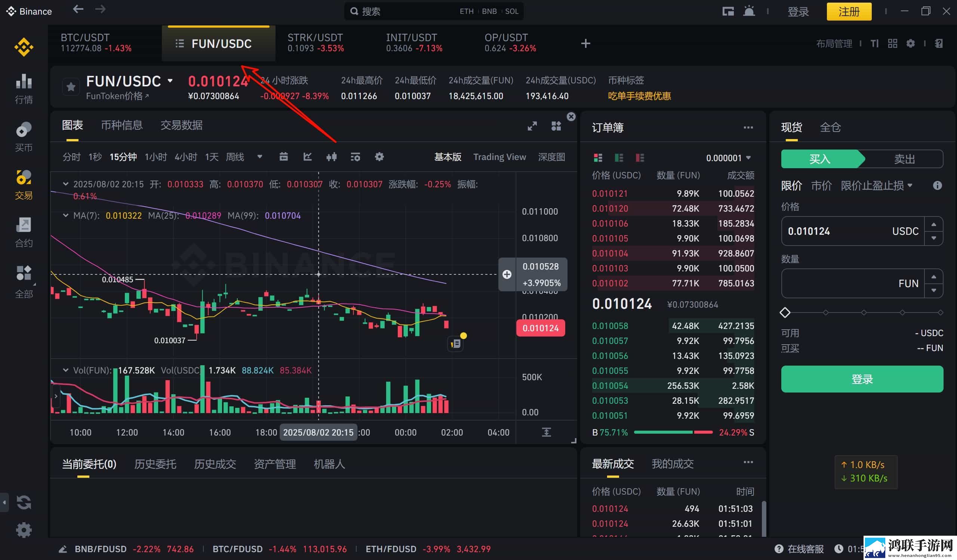Open the FunToken价格 link
This screenshot has height=560, width=957.
pyautogui.click(x=117, y=96)
